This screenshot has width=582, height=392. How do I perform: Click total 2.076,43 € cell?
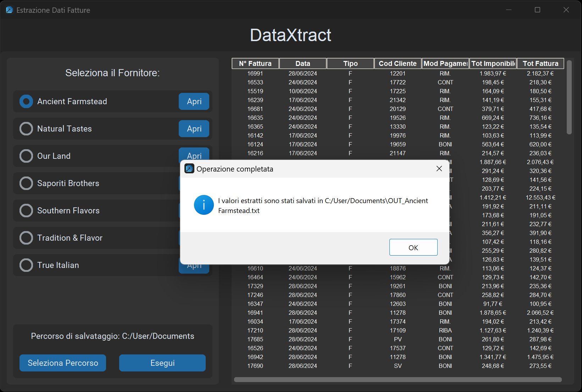541,162
